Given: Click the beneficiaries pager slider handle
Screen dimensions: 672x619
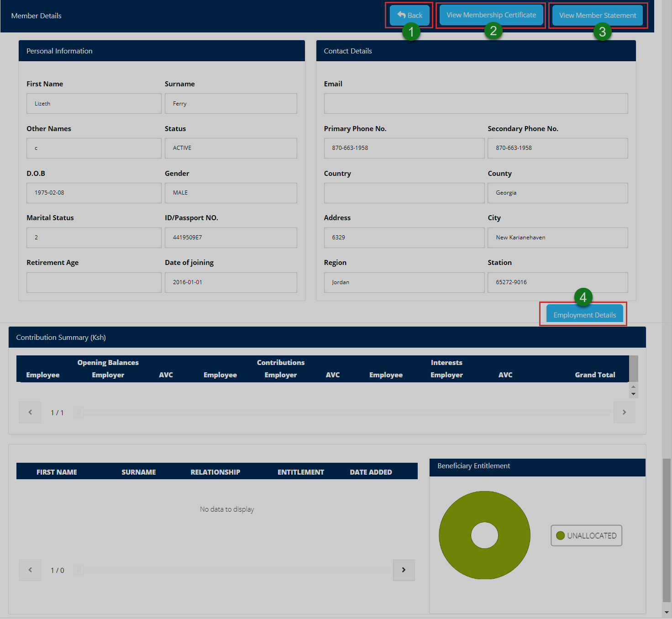Looking at the screenshot, I should [79, 570].
